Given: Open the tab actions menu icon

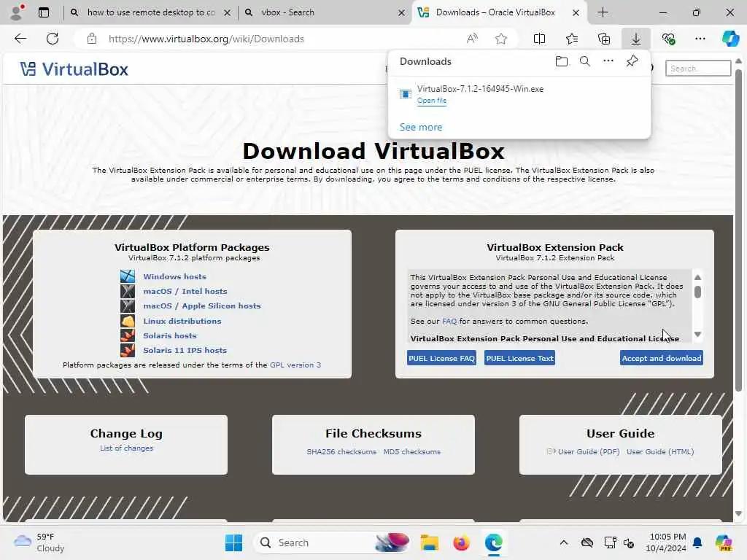Looking at the screenshot, I should [x=43, y=12].
